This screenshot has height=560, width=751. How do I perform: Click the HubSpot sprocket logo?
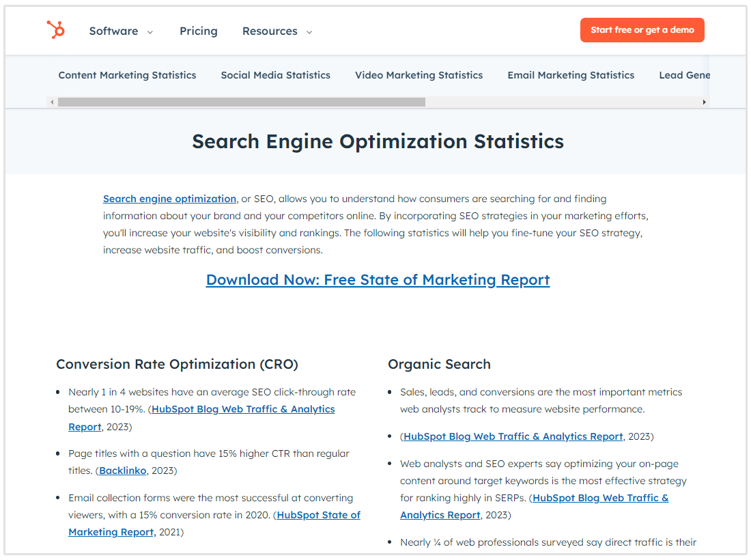tap(55, 30)
